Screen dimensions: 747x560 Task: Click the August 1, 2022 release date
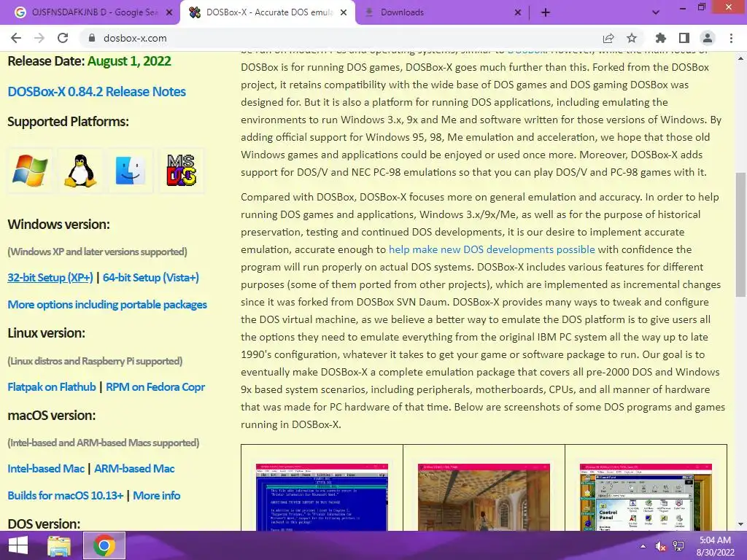tap(129, 61)
